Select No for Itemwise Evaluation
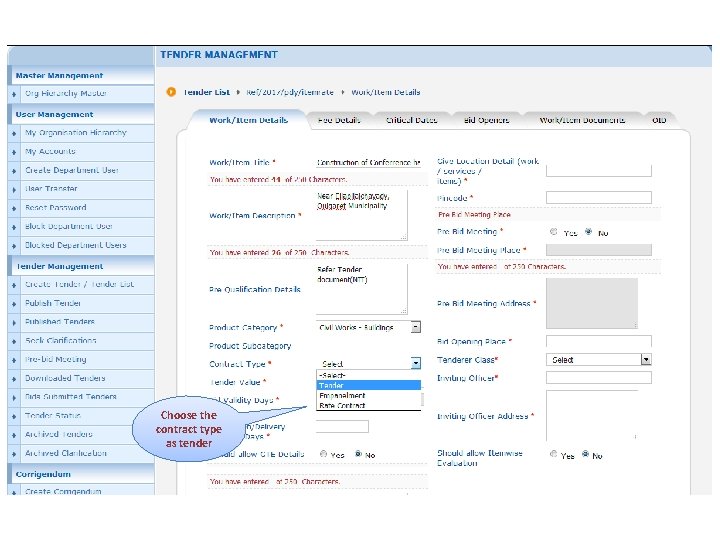Image resolution: width=720 pixels, height=540 pixels. [x=585, y=454]
